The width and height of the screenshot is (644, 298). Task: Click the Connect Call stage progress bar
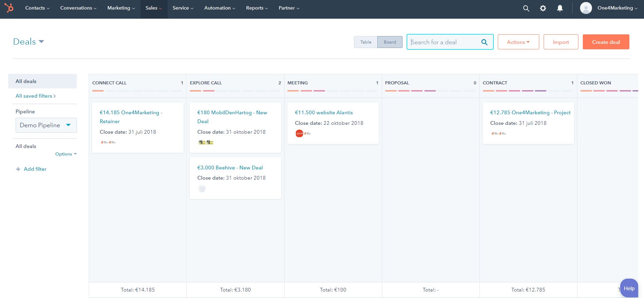137,91
